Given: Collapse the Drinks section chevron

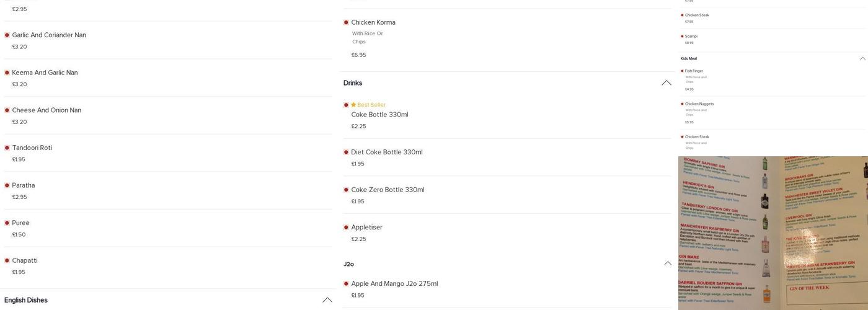Looking at the screenshot, I should click(666, 83).
